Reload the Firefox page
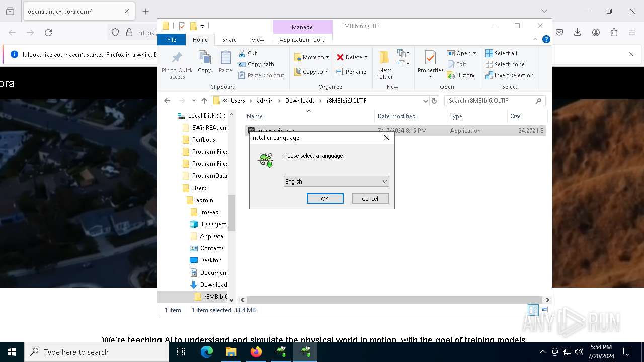The height and width of the screenshot is (362, 644). click(48, 33)
